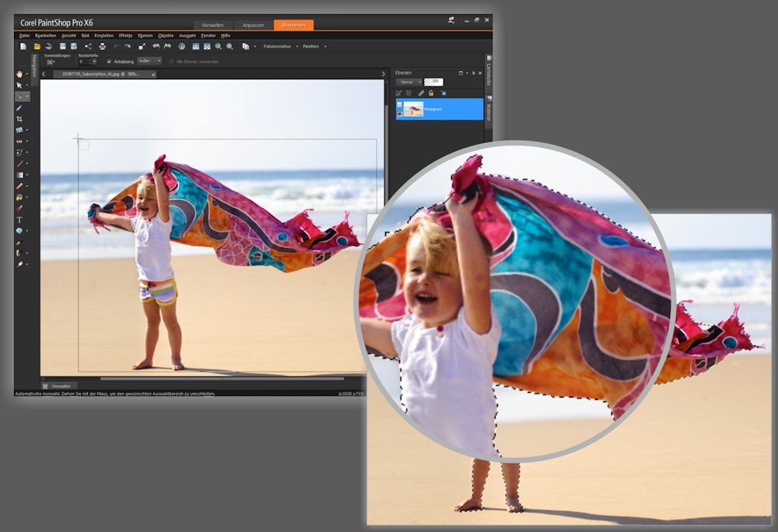Switch to the Verwalten tab
The width and height of the screenshot is (778, 532).
point(213,26)
